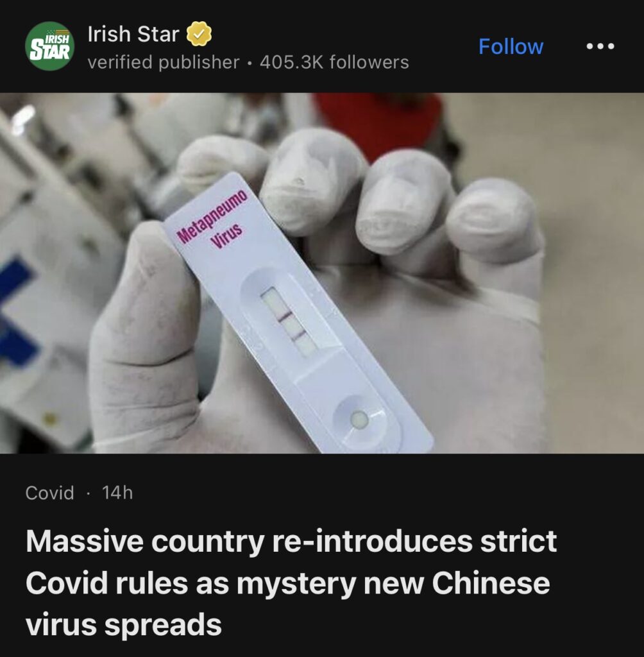Select the 'verified publisher' label

click(164, 62)
